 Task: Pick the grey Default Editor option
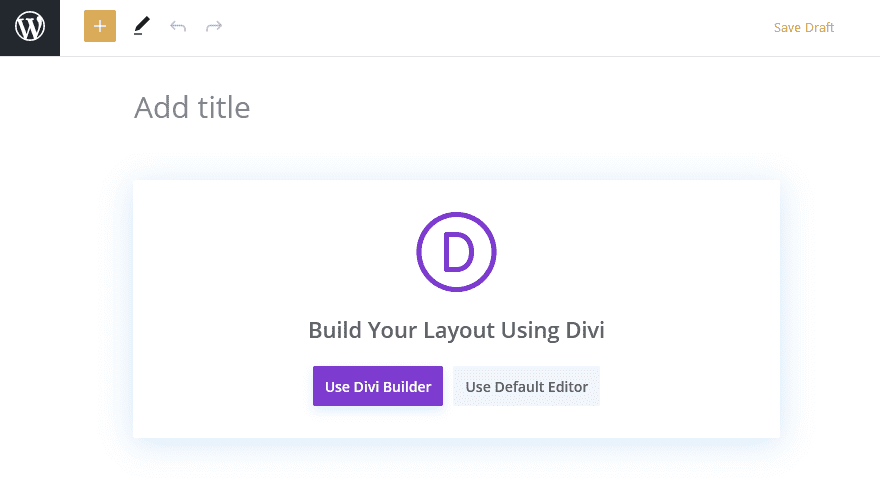tap(526, 386)
